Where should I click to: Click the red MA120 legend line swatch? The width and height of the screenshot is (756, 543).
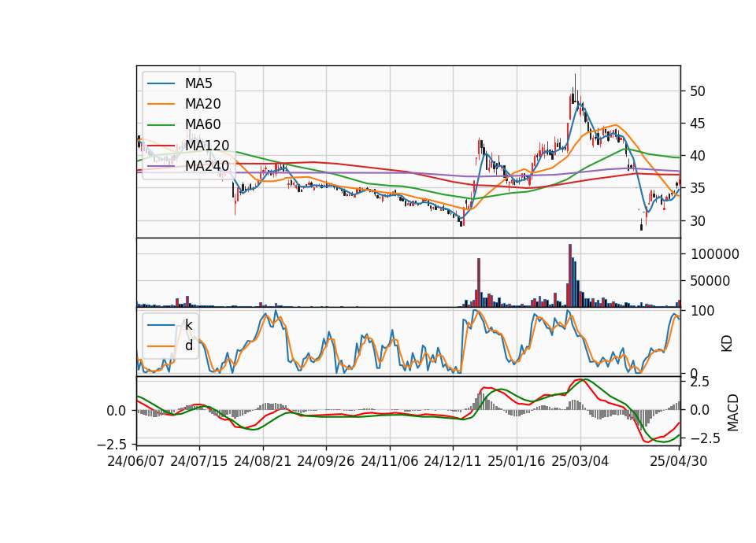coord(161,146)
